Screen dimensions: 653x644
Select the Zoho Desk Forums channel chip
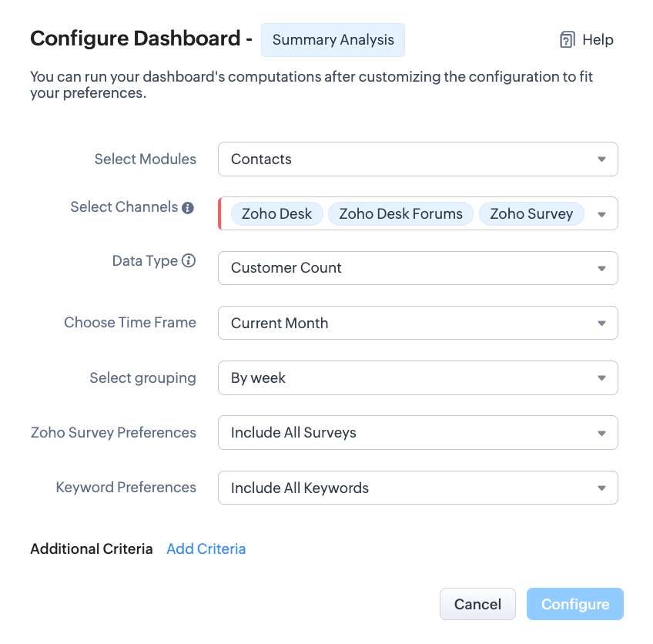[400, 214]
